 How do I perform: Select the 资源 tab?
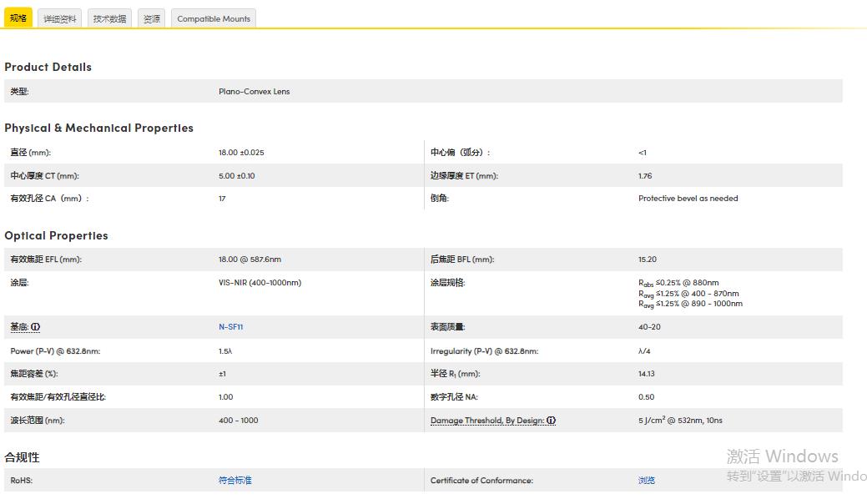(x=152, y=18)
